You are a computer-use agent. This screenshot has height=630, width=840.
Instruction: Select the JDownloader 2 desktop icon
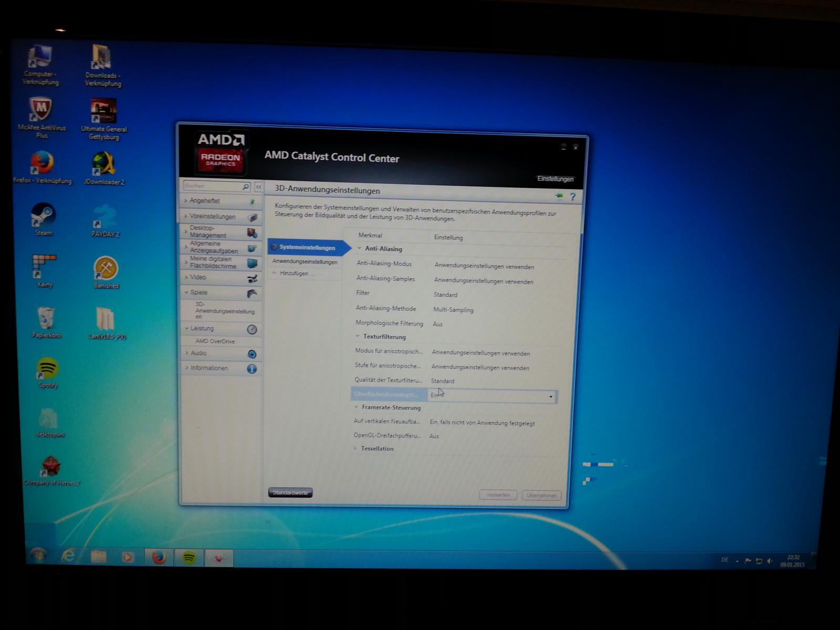pos(104,169)
